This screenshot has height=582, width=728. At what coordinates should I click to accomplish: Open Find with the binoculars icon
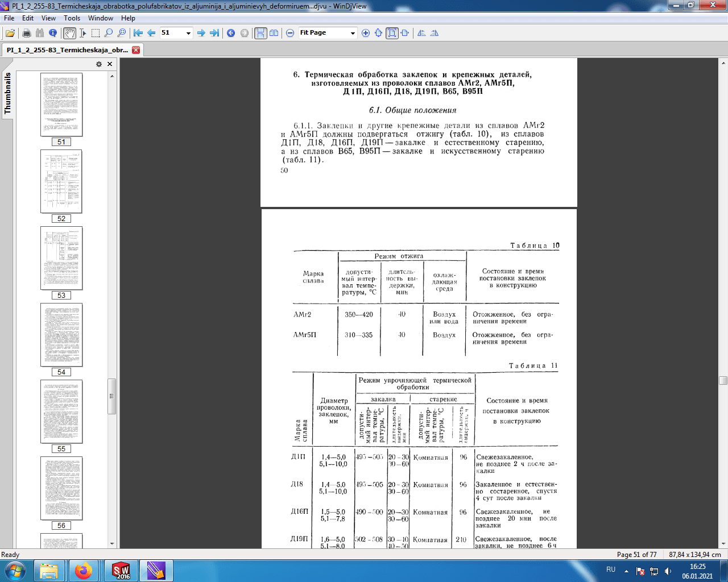[39, 33]
